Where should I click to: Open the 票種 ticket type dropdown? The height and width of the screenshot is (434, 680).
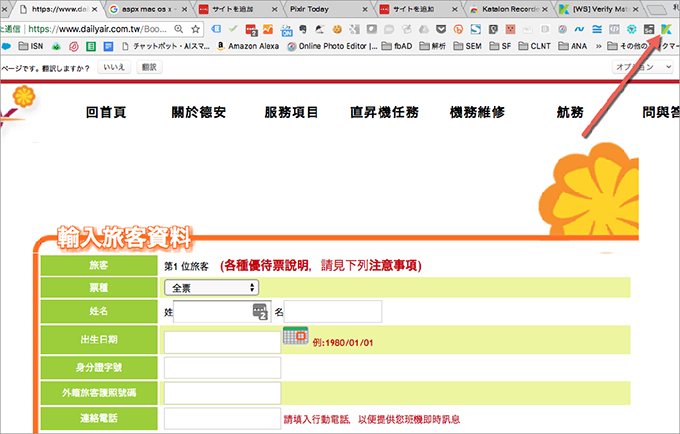[x=211, y=287]
